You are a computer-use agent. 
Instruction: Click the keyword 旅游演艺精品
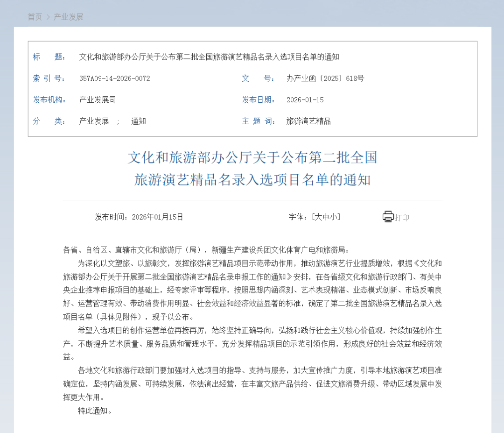click(x=308, y=121)
